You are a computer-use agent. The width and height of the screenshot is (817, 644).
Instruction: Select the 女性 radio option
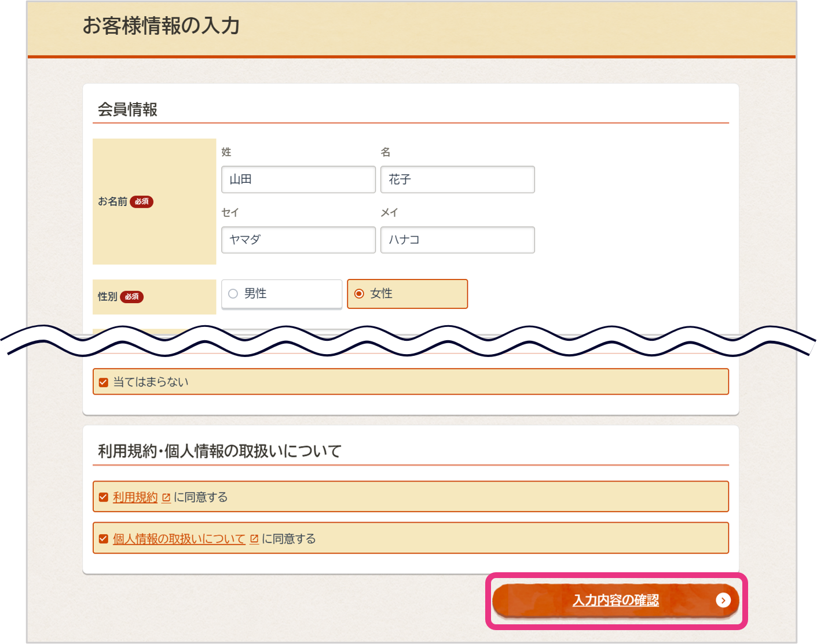[x=359, y=294]
